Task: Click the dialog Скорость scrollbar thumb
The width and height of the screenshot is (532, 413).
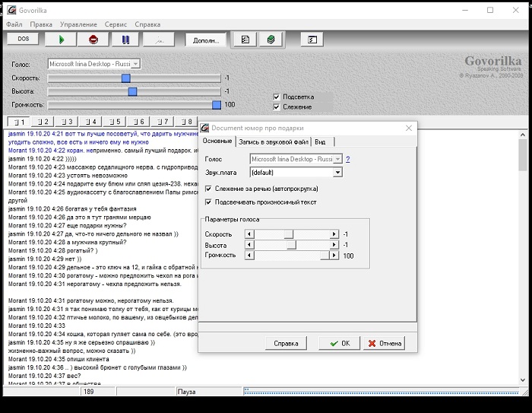Action: (x=289, y=234)
